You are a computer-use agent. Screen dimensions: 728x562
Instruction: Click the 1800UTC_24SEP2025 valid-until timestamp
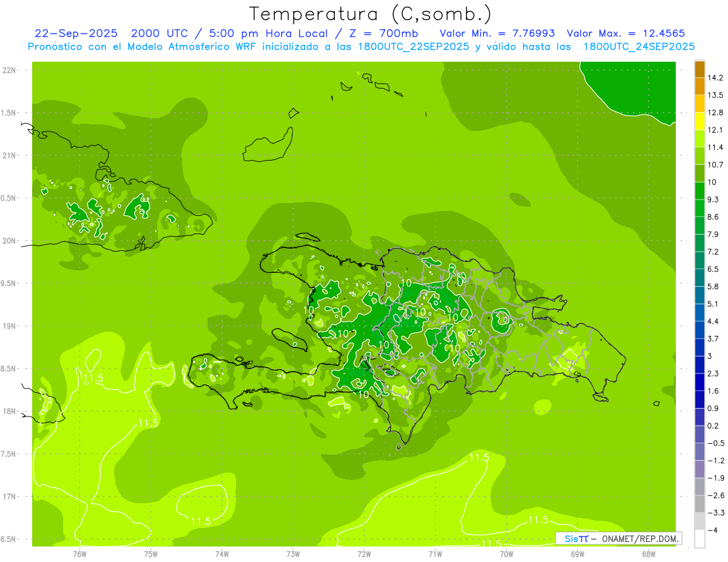click(639, 47)
